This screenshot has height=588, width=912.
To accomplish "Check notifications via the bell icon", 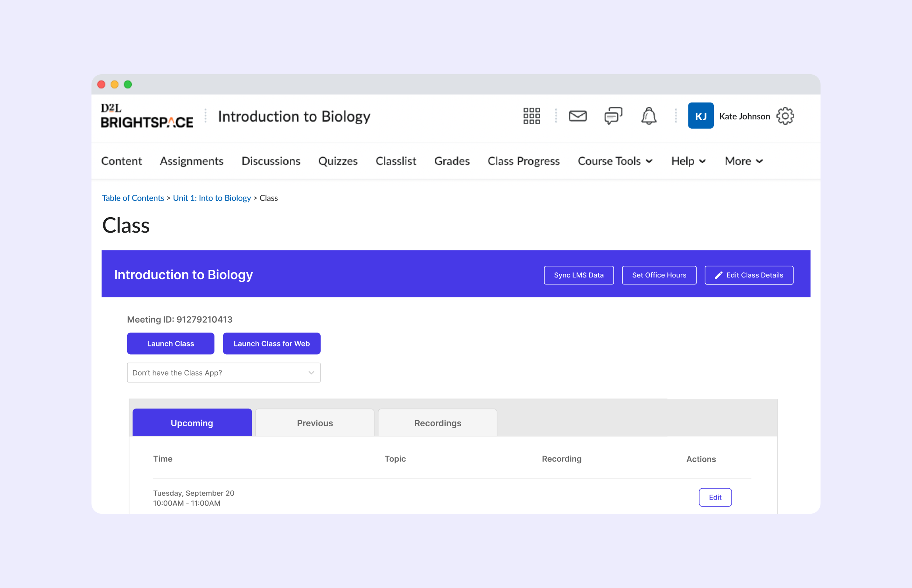I will pos(648,116).
